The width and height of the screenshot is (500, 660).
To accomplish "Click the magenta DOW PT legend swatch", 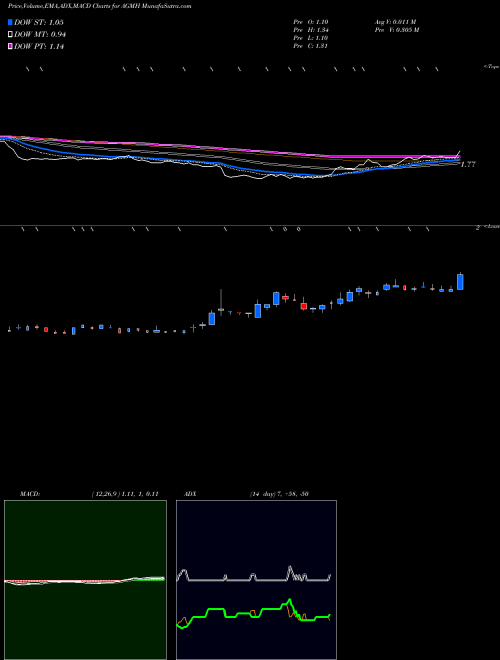I will tap(10, 47).
